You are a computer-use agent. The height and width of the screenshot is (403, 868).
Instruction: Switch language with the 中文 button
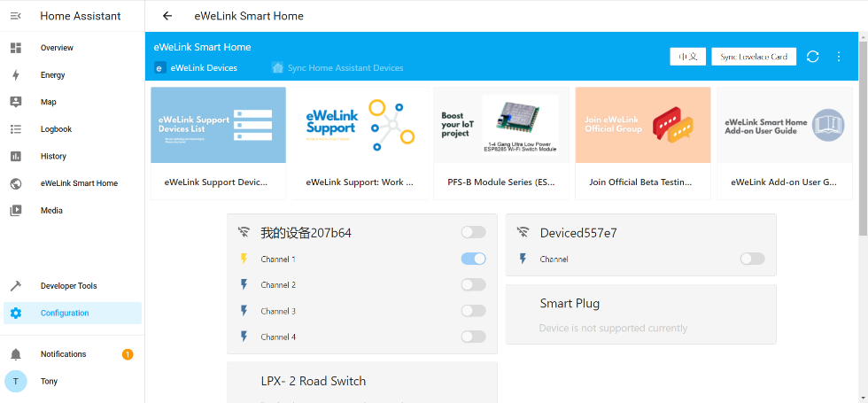tap(687, 57)
